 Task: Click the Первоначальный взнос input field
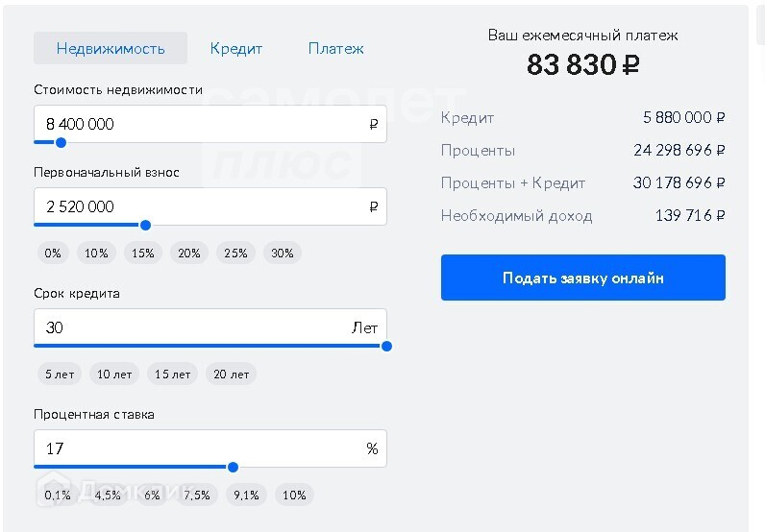(x=202, y=206)
